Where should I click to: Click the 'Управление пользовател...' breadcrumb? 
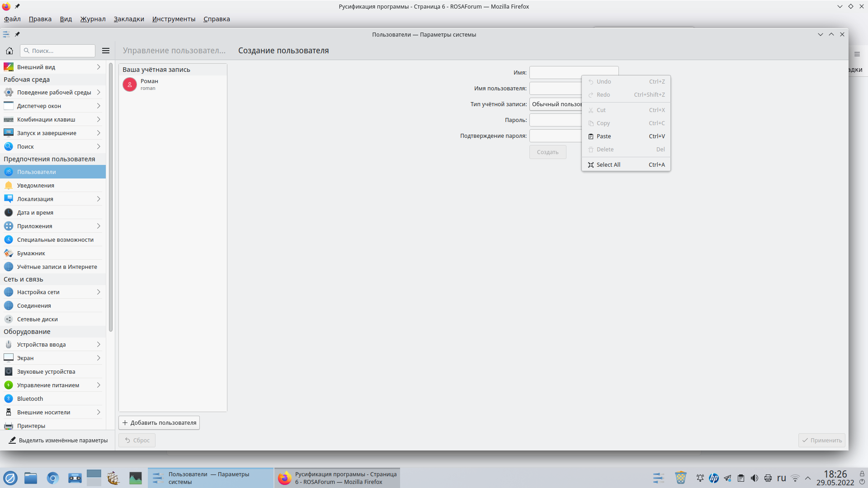[x=174, y=51]
